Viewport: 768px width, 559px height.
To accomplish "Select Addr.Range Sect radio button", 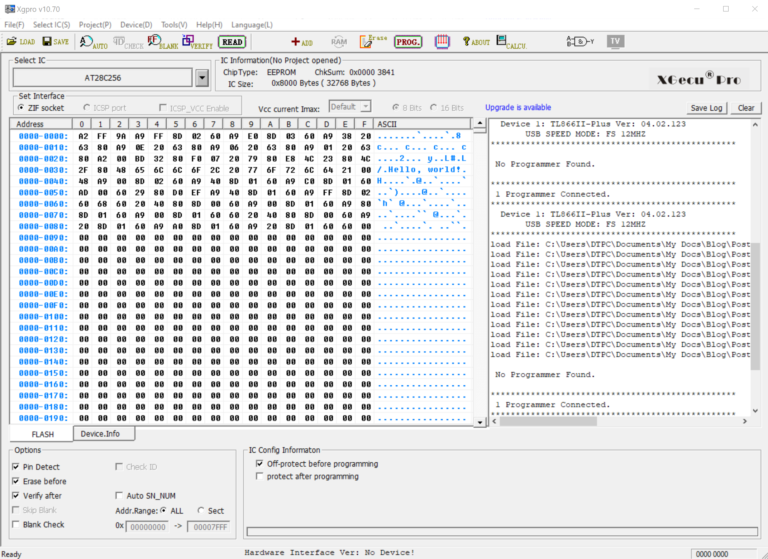I will point(201,510).
